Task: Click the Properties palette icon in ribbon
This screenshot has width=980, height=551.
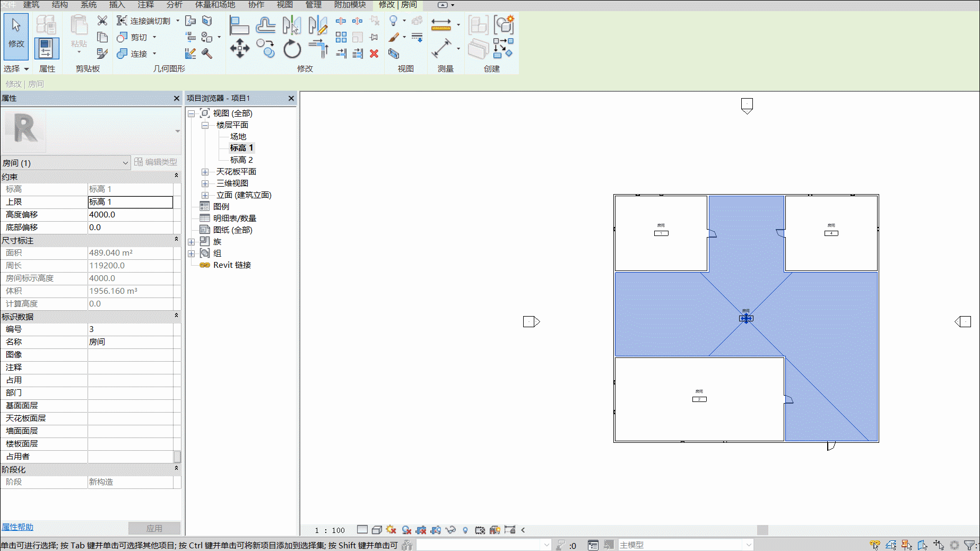Action: (47, 48)
